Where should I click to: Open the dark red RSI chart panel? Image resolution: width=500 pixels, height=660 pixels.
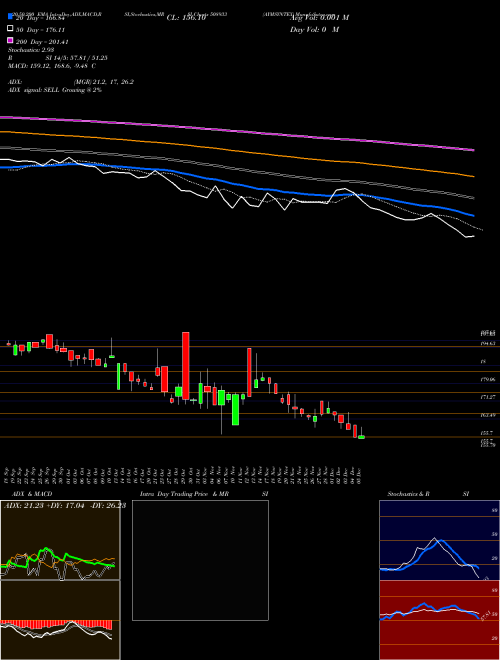point(439,620)
